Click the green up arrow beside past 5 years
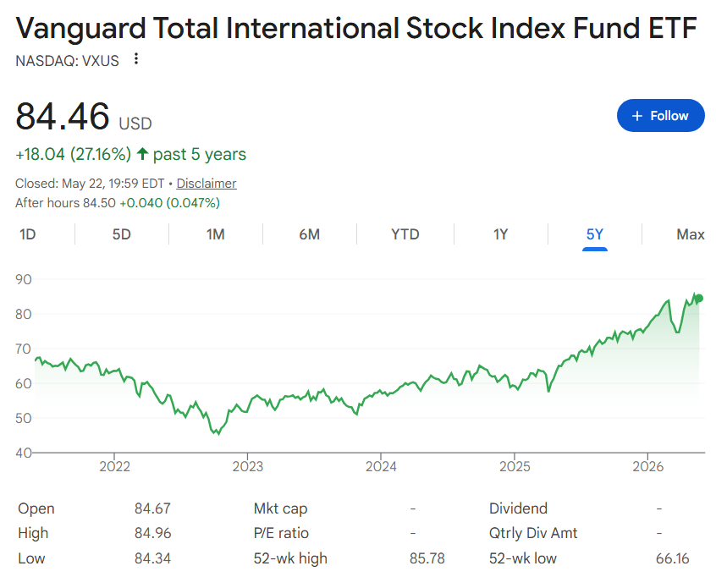The image size is (716, 588). pos(142,154)
